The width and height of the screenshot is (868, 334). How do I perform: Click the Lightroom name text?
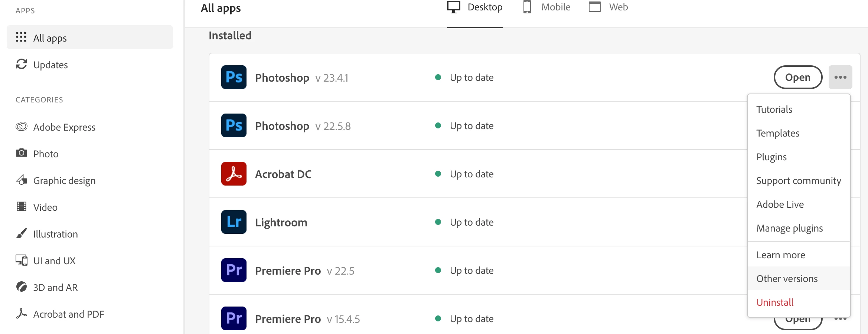(281, 222)
